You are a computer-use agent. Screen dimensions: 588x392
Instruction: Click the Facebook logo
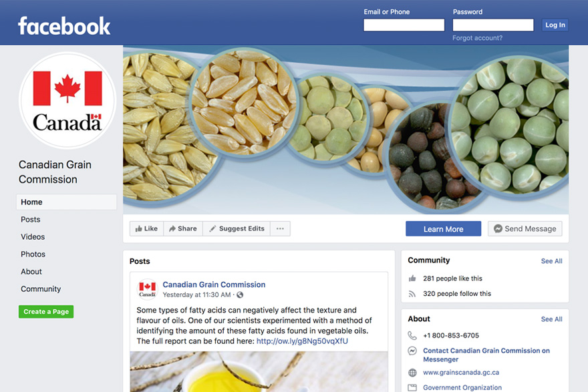click(x=64, y=25)
